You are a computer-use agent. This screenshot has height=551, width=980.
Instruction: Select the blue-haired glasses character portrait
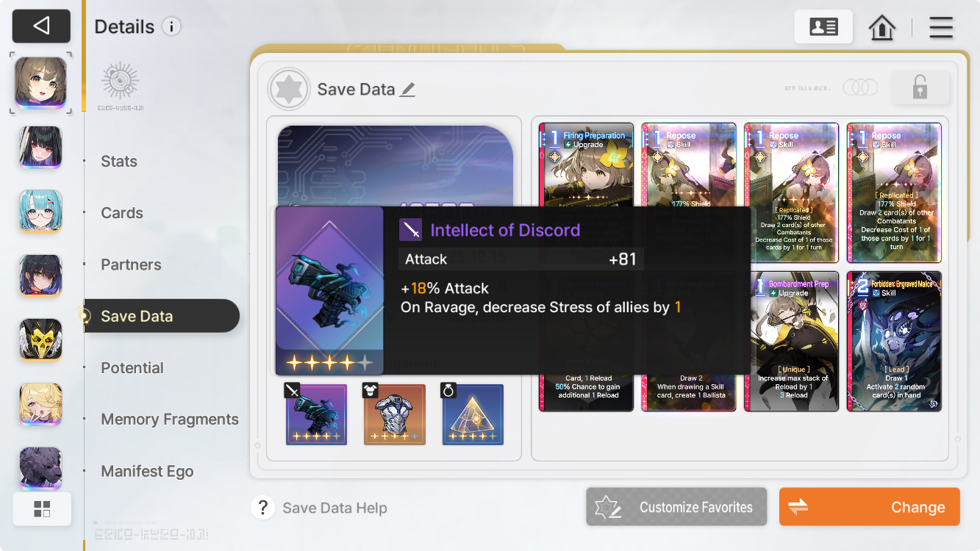[40, 210]
